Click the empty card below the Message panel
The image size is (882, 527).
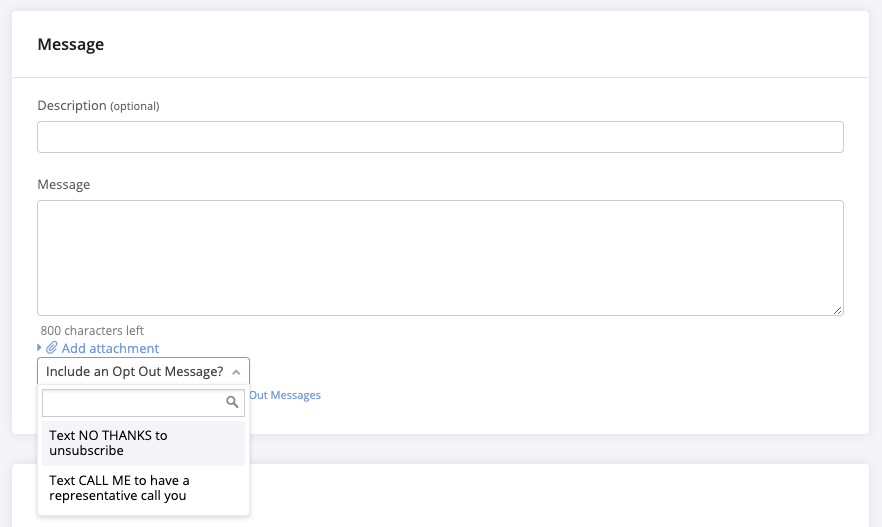point(560,495)
